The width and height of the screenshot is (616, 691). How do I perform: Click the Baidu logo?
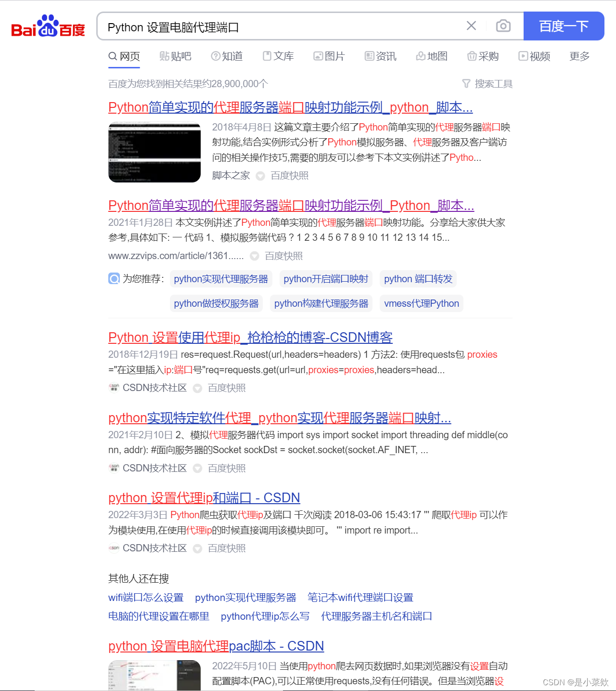(x=48, y=26)
